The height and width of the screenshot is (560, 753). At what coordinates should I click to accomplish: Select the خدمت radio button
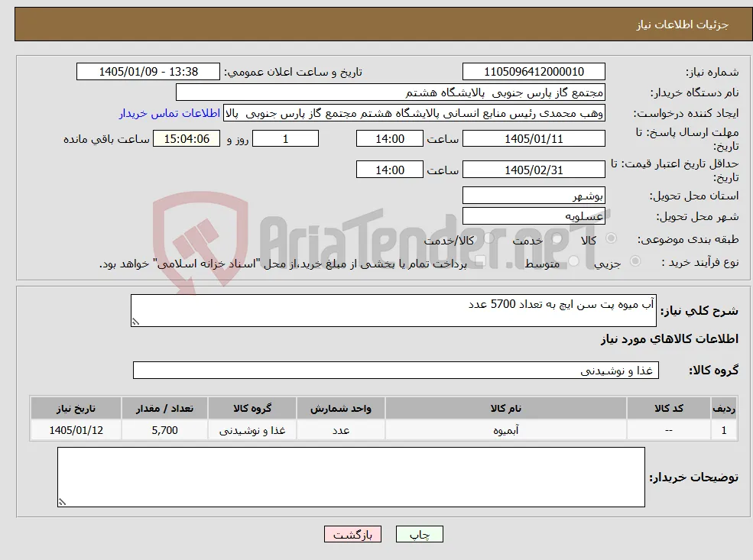pos(557,238)
